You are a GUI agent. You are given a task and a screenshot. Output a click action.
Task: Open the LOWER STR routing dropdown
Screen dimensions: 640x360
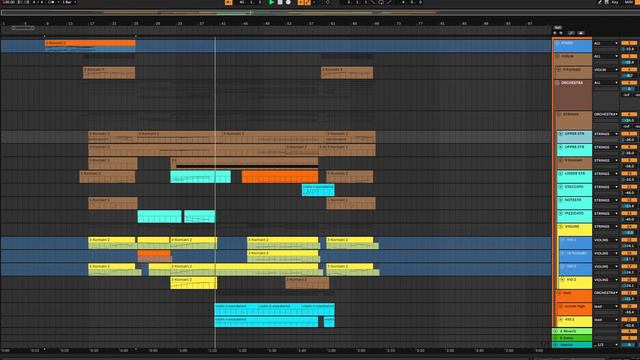pyautogui.click(x=606, y=173)
